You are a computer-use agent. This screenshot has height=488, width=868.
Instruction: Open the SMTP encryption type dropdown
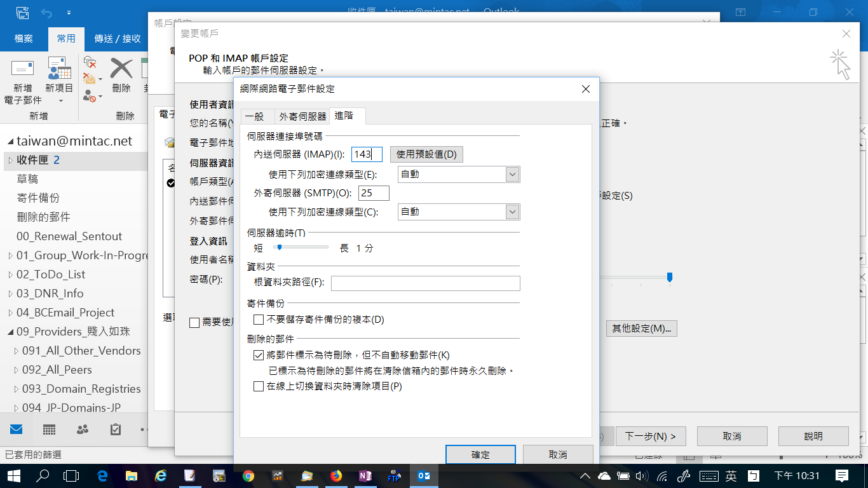pos(513,212)
